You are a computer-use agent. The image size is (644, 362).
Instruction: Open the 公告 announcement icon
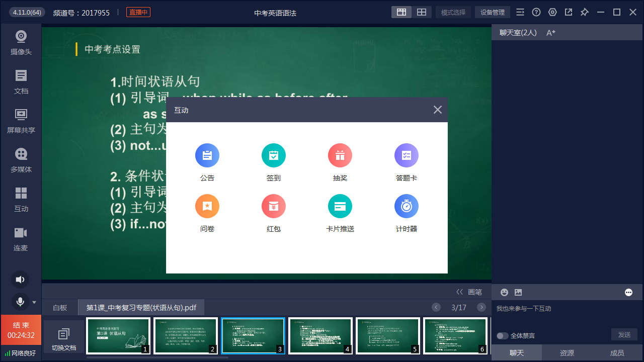(207, 156)
